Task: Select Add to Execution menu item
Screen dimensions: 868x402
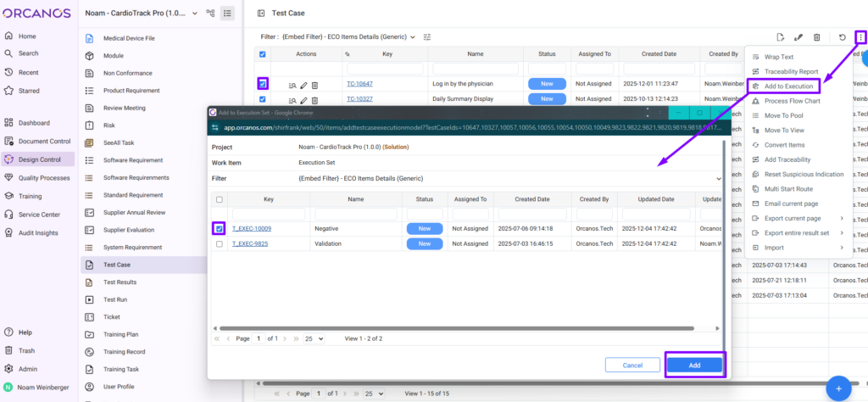Action: coord(788,87)
